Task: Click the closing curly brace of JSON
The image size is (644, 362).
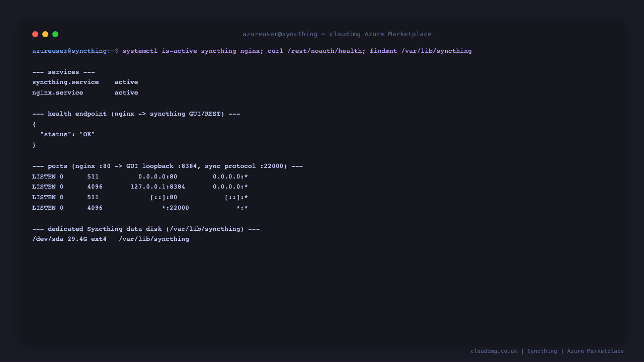Action: tap(34, 145)
